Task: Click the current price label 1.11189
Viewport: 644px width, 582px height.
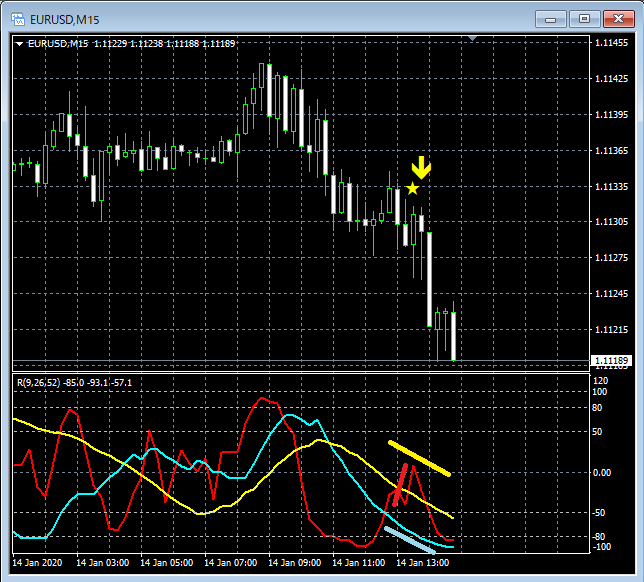Action: point(611,361)
